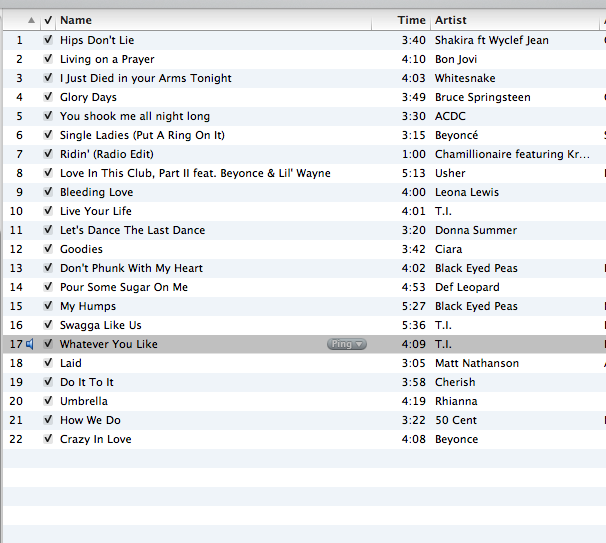Click artist Donna Summer
606x543 pixels.
(x=476, y=230)
